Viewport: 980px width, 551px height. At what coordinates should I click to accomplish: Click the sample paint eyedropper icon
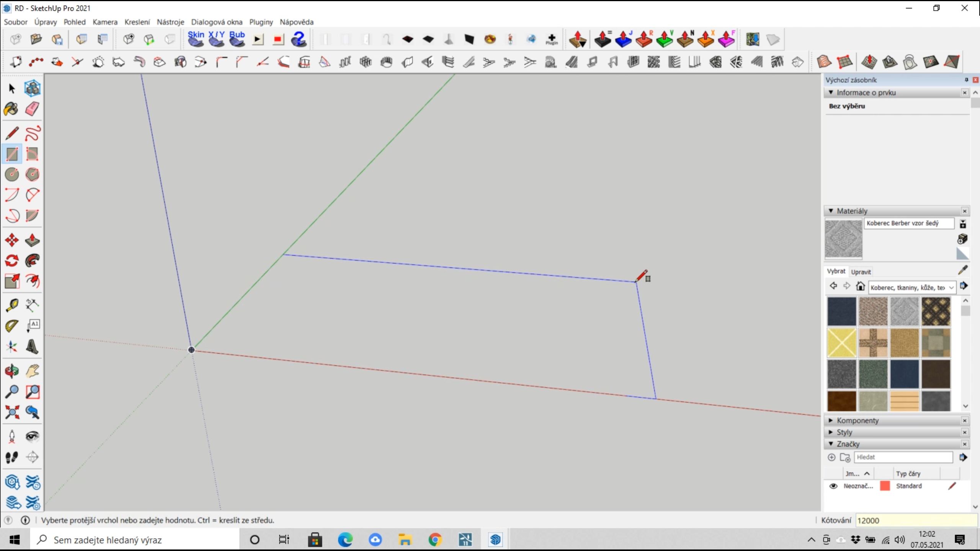(963, 270)
